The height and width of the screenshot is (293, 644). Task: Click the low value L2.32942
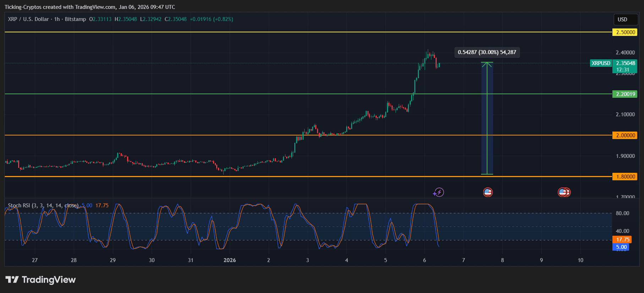pos(151,19)
